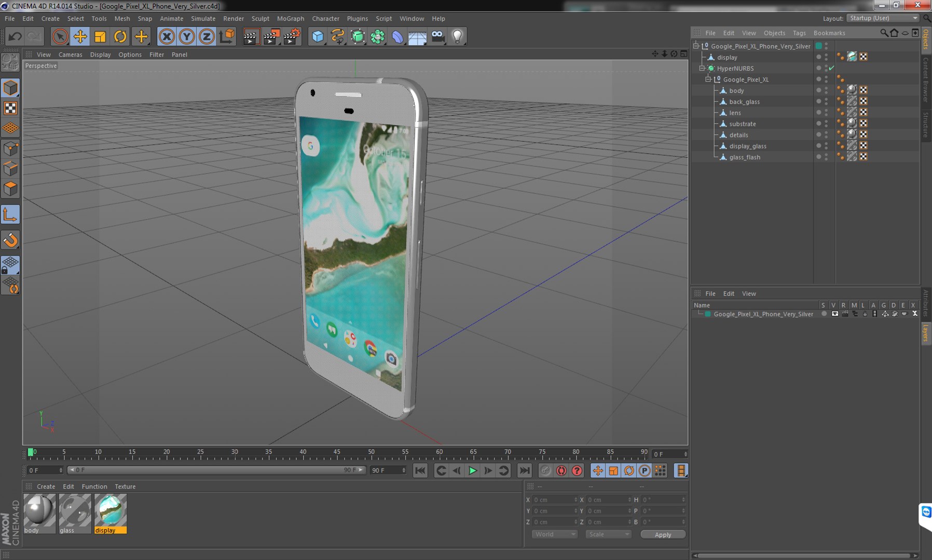Click the Undo arrow icon
This screenshot has height=560, width=932.
[x=15, y=36]
